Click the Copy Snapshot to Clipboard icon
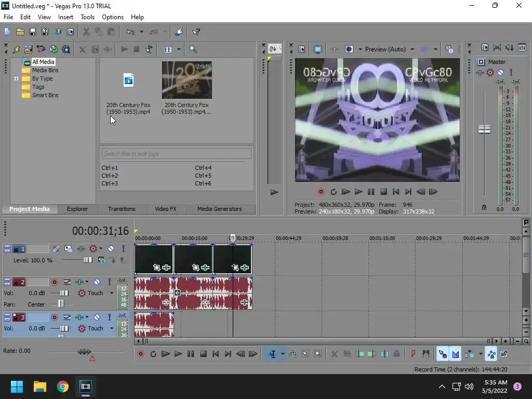The height and width of the screenshot is (399, 532). point(449,49)
